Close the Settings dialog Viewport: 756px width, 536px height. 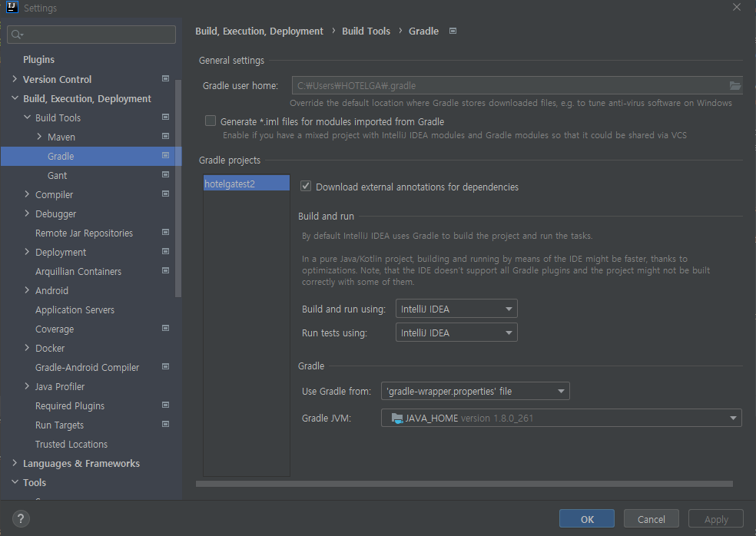[737, 7]
